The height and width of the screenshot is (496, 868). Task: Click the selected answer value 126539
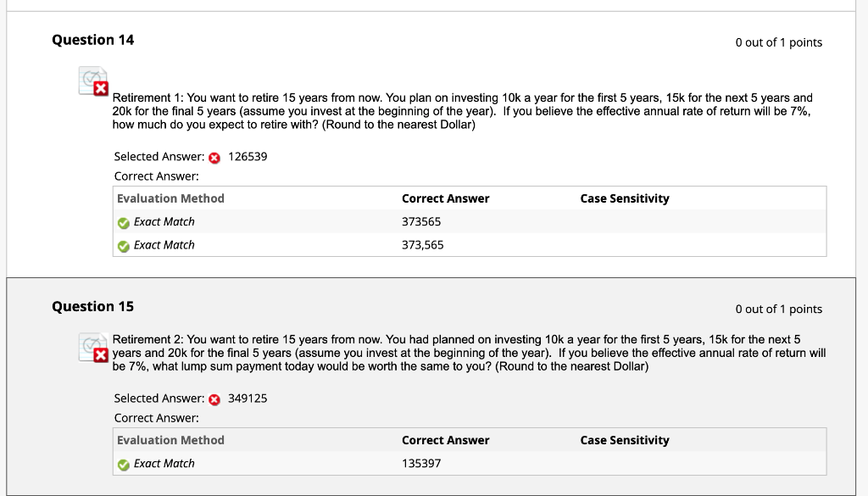tap(248, 157)
